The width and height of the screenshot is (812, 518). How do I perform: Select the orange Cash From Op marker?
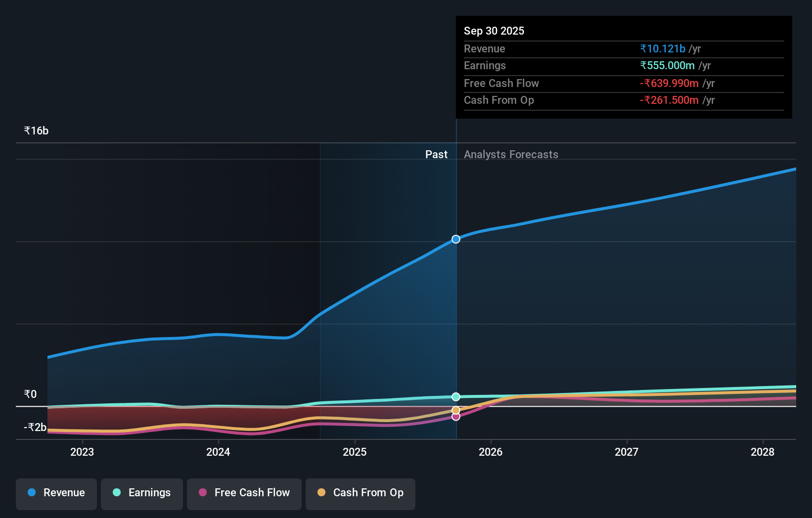[455, 409]
